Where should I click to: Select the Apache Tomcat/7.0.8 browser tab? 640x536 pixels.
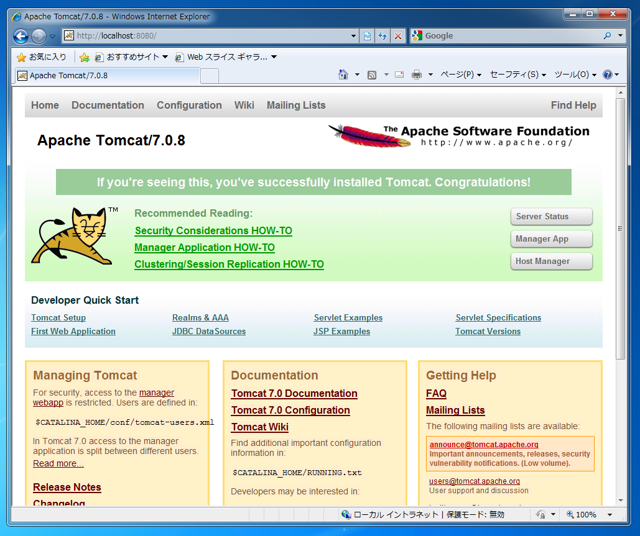(x=108, y=76)
